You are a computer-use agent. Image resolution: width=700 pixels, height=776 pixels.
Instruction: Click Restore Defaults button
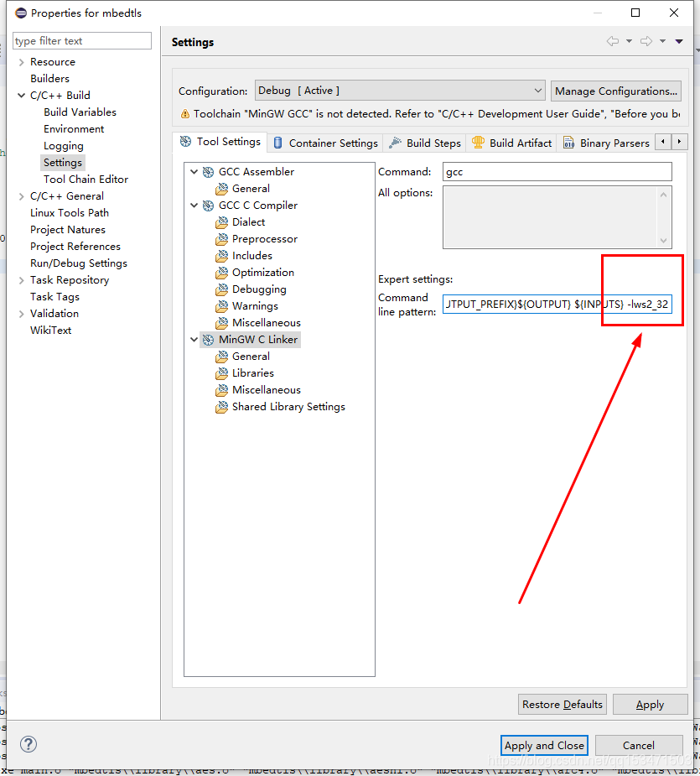pos(562,704)
